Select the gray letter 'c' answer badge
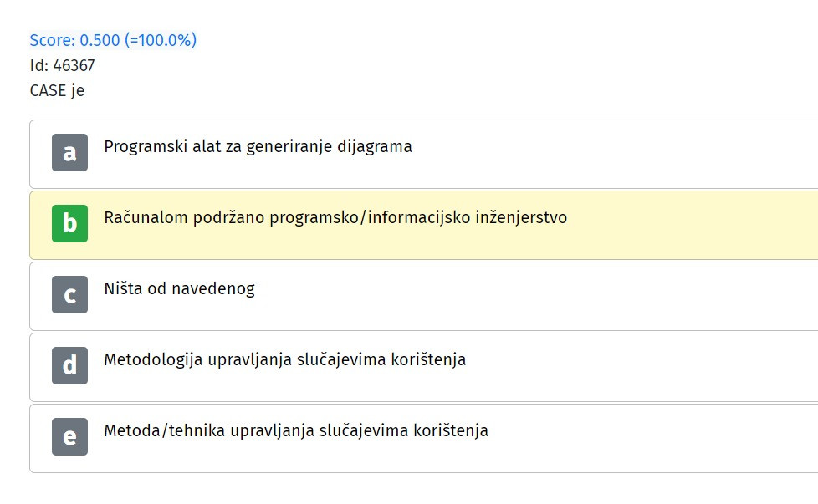Viewport: 818px width, 504px height. tap(69, 294)
